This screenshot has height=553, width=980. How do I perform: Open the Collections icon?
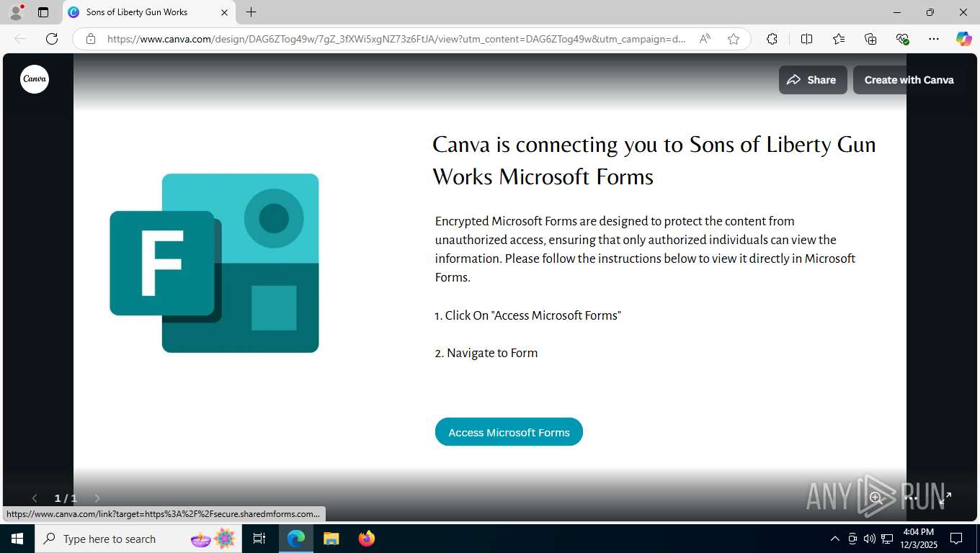870,39
